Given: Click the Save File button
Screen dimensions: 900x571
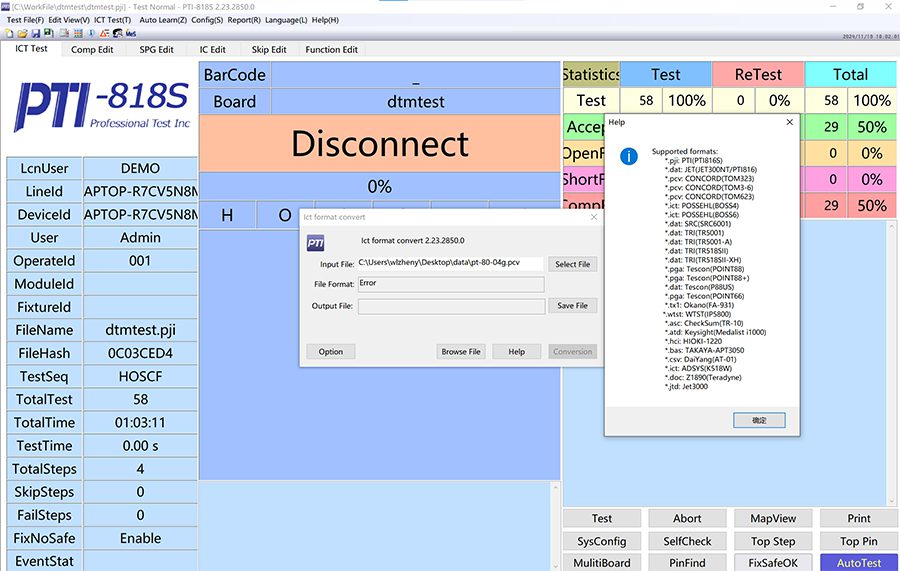Looking at the screenshot, I should click(x=572, y=306).
